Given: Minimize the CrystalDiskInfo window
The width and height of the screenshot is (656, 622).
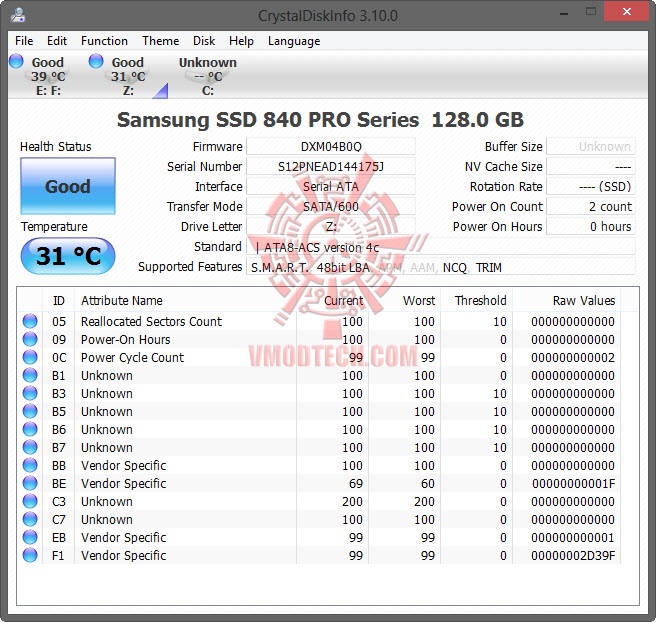Looking at the screenshot, I should click(x=564, y=13).
